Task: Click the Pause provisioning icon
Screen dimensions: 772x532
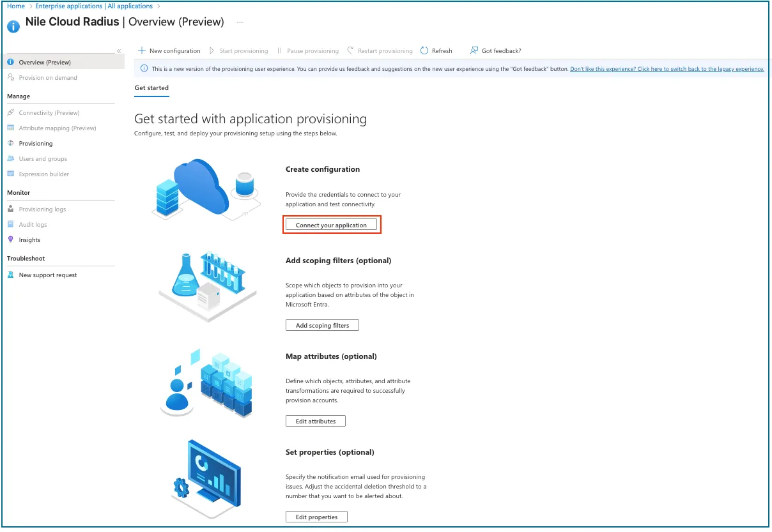Action: (x=280, y=50)
